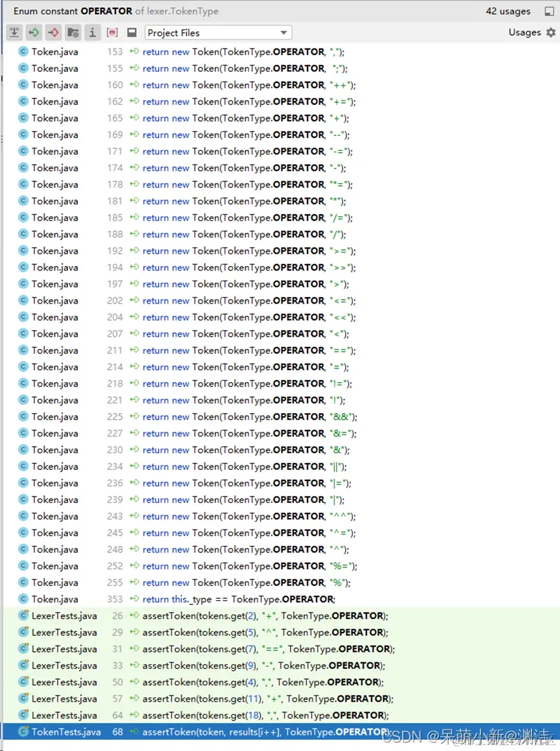The height and width of the screenshot is (751, 560).
Task: Click the folder with gear toolbar icon
Action: click(x=73, y=32)
